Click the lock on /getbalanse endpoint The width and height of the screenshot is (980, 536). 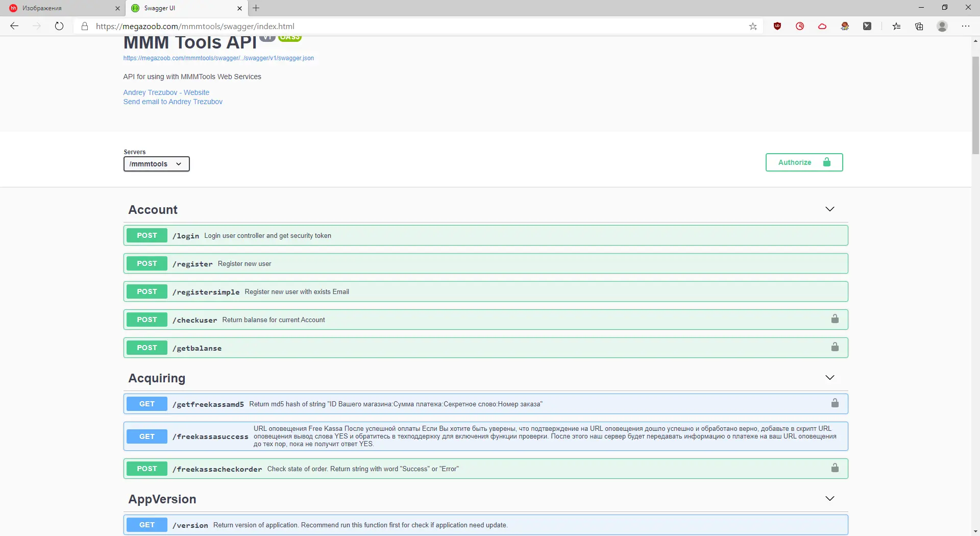click(835, 347)
